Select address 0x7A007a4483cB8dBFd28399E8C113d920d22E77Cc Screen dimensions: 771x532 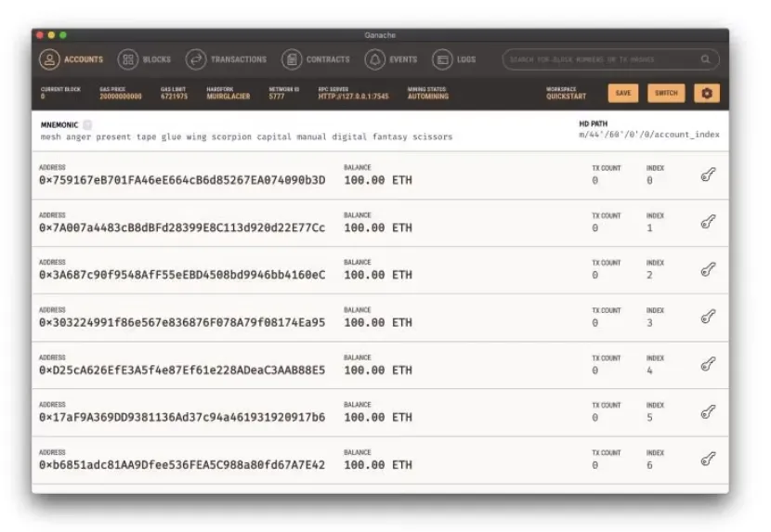click(x=182, y=228)
